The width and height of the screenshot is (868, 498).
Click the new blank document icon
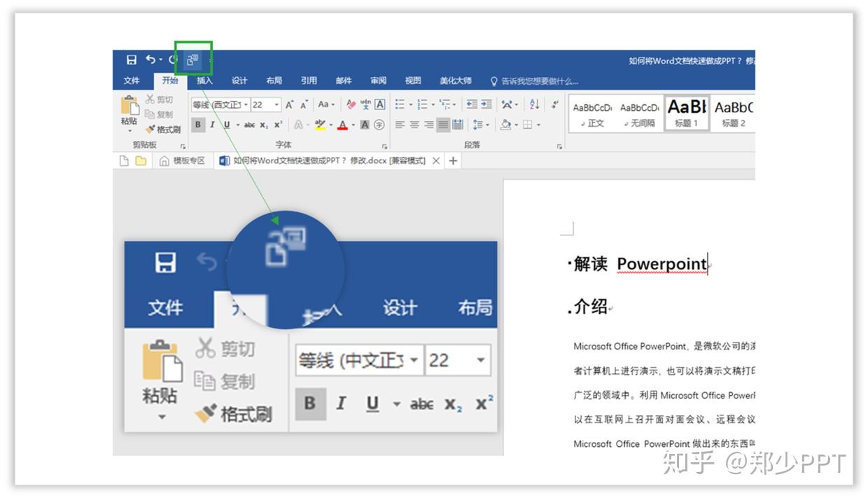point(124,161)
